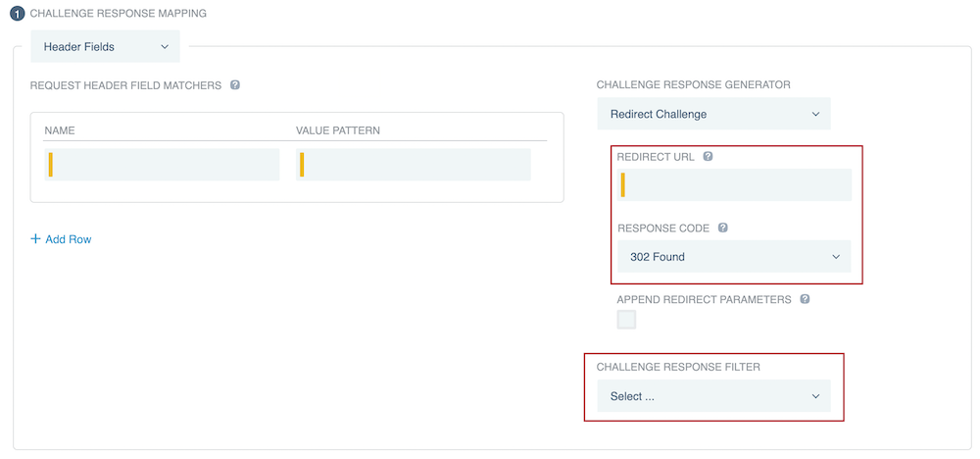Open help icon for Append Redirect Parameters
Screen dimensions: 980x459
(x=805, y=299)
